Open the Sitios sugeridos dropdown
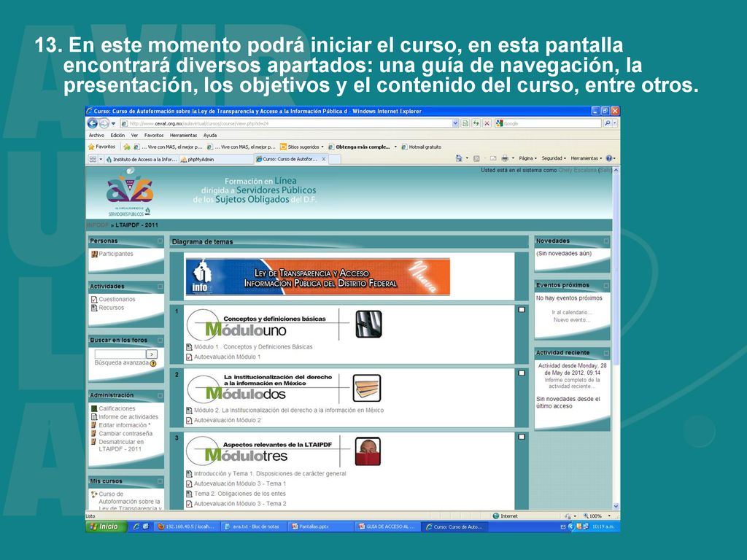This screenshot has height=560, width=747. click(x=322, y=147)
